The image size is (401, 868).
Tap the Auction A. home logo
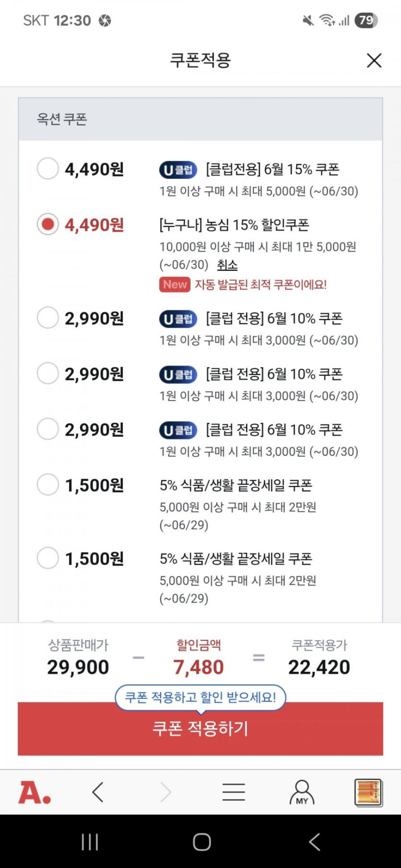pyautogui.click(x=35, y=792)
